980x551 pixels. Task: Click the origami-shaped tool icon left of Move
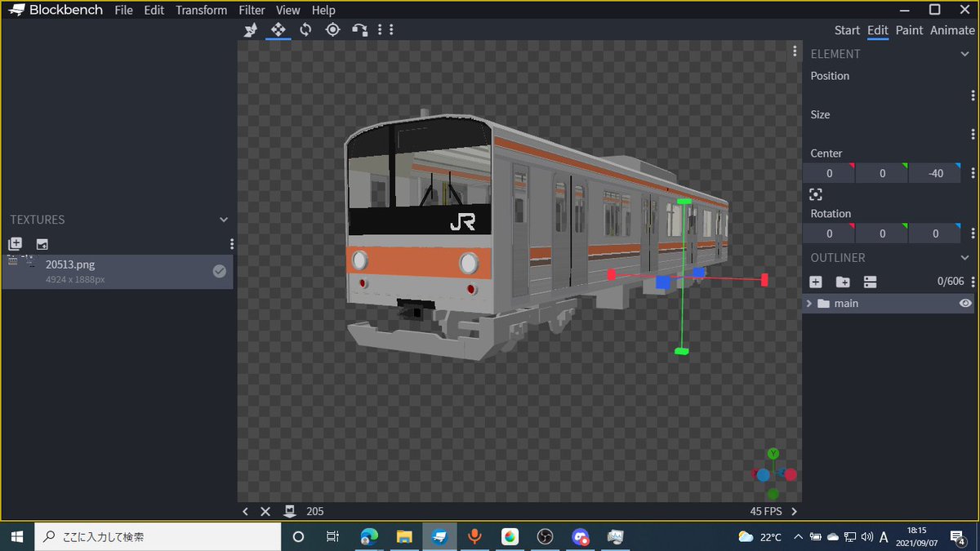tap(252, 29)
